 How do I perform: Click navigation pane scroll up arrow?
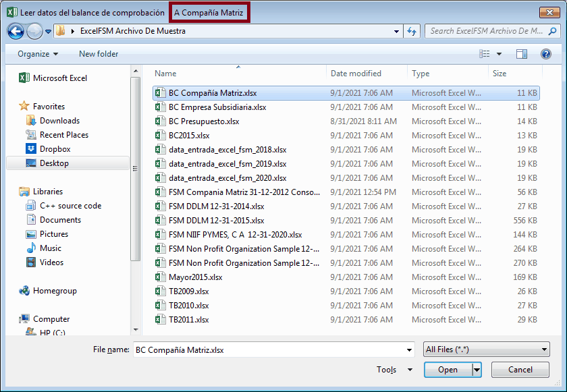click(136, 71)
